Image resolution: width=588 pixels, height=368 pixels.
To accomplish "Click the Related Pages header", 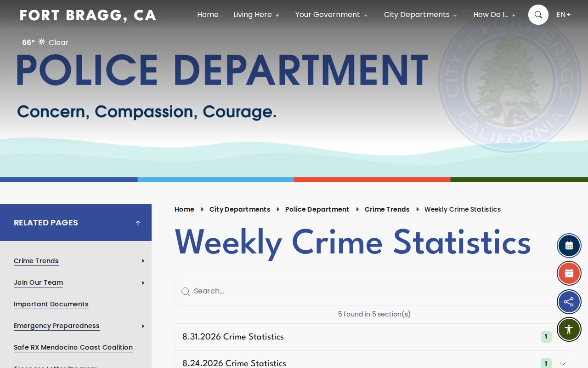I will (x=76, y=223).
